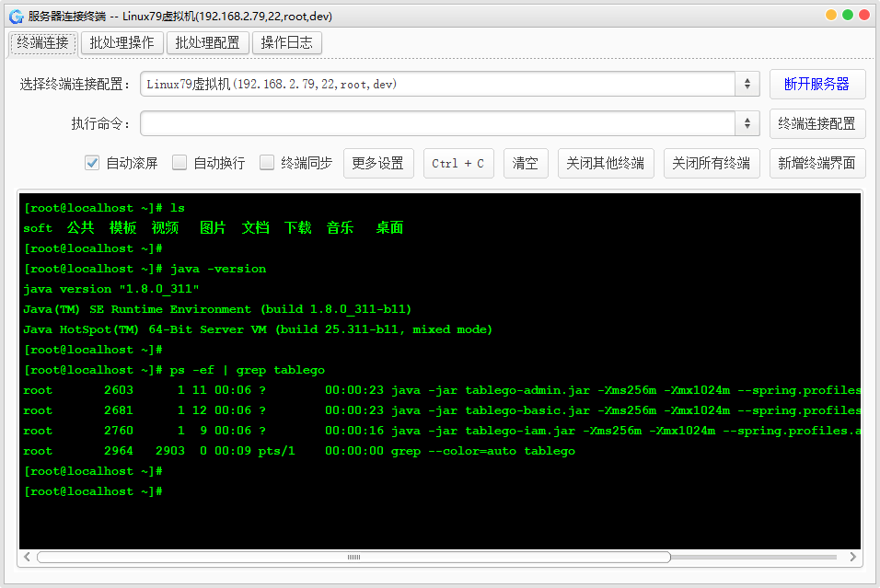Click 'soft' directory in ls output
The image size is (880, 588).
pos(38,228)
